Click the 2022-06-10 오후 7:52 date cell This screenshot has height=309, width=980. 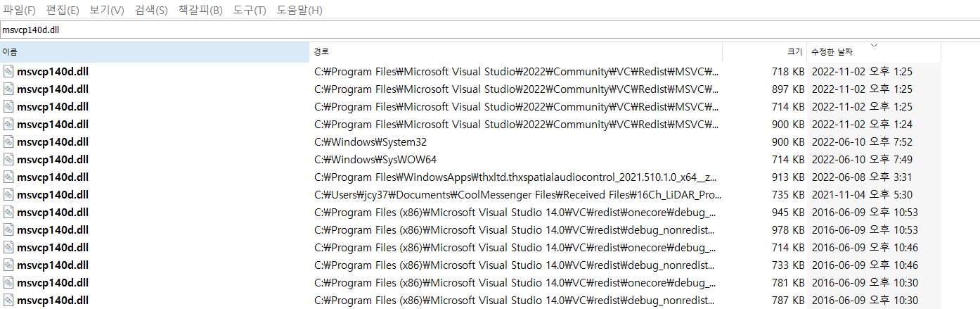[862, 141]
